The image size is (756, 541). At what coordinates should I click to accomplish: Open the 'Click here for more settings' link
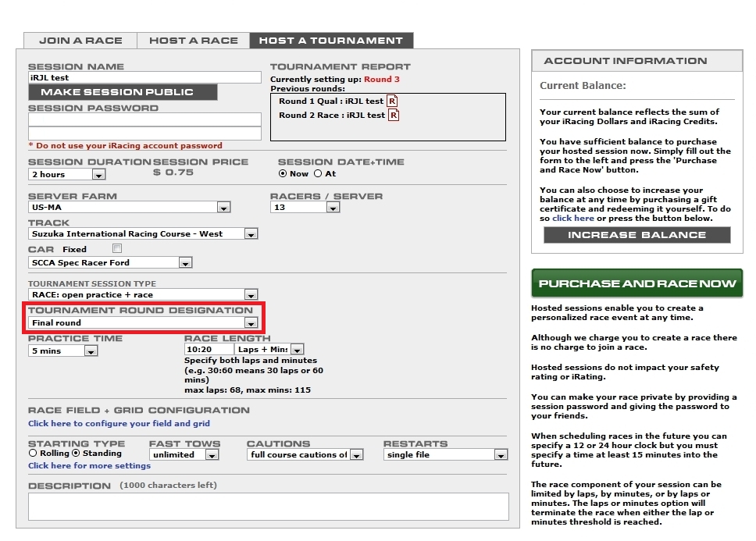click(90, 465)
